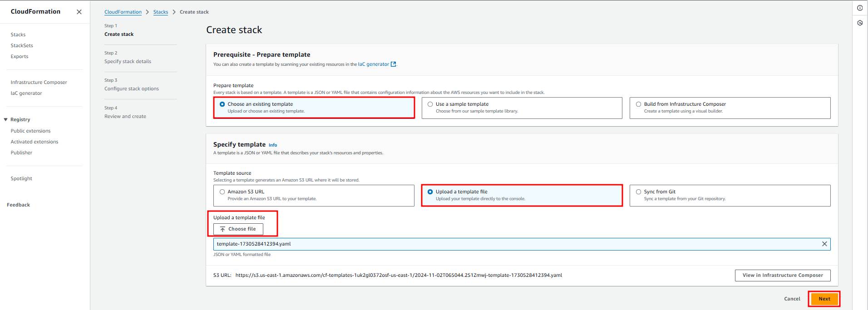This screenshot has width=868, height=310.
Task: Collapse the Registry section arrow
Action: coord(6,120)
